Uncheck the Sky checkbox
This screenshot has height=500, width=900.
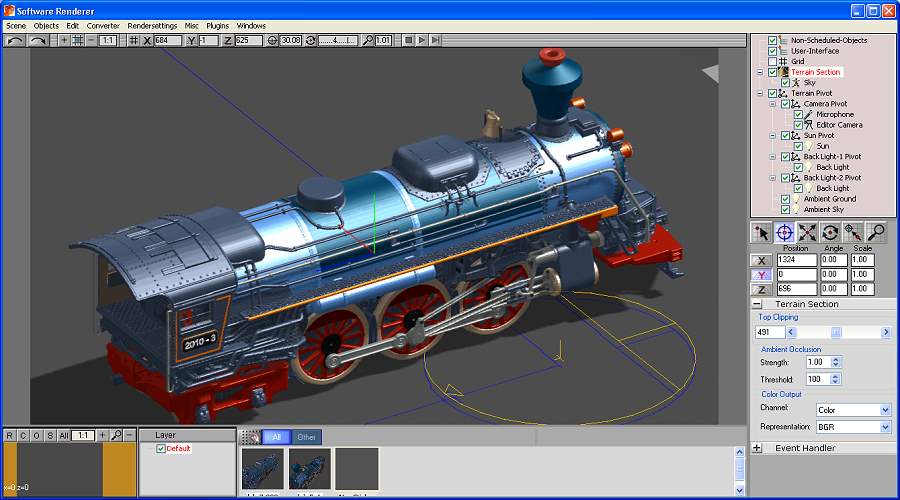[785, 83]
